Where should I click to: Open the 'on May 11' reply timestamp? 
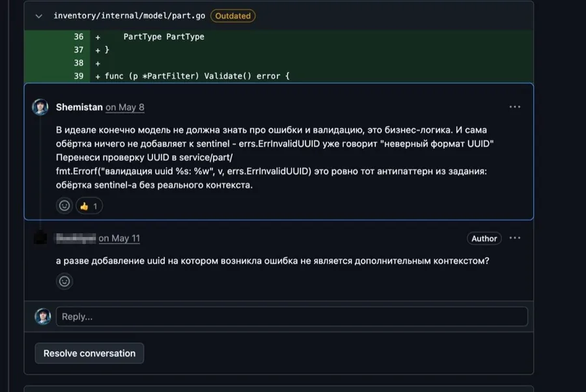coord(119,238)
